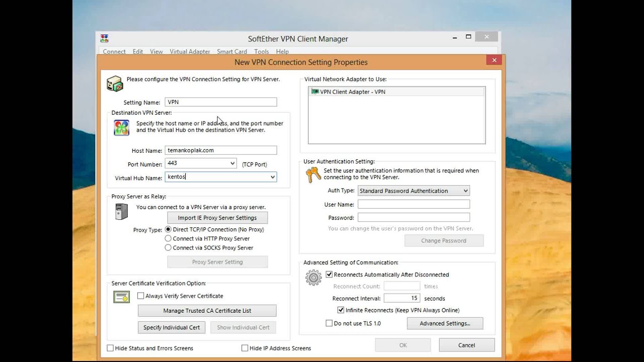Toggle Reconnects Automatically After Disconnected
The image size is (644, 362).
(329, 275)
